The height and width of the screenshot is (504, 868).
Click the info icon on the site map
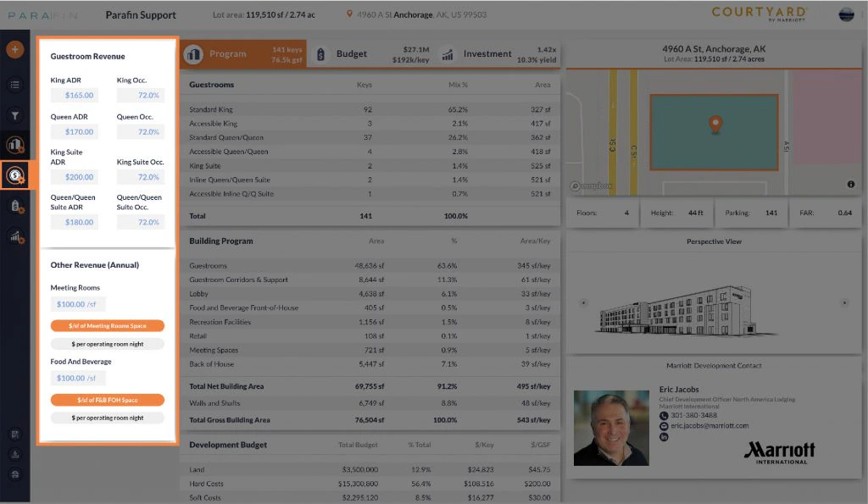click(852, 183)
